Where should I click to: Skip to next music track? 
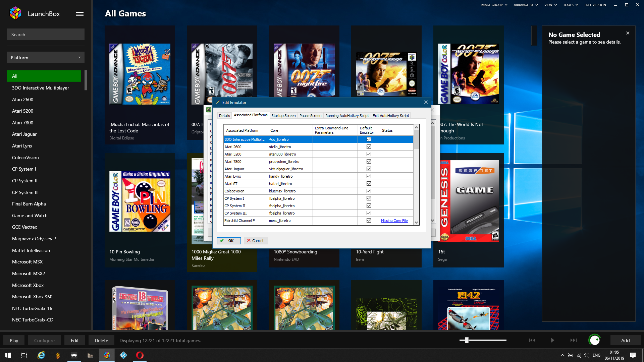(574, 340)
